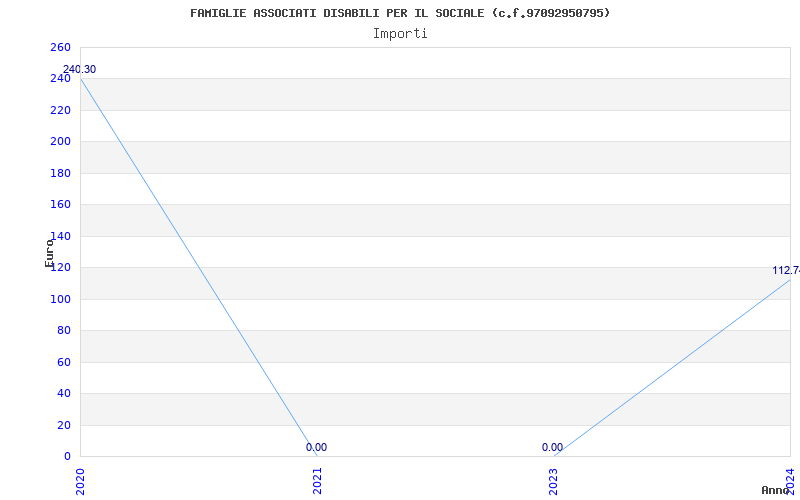Click the 112.74 data label at 2024
This screenshot has width=800, height=500.
click(786, 270)
